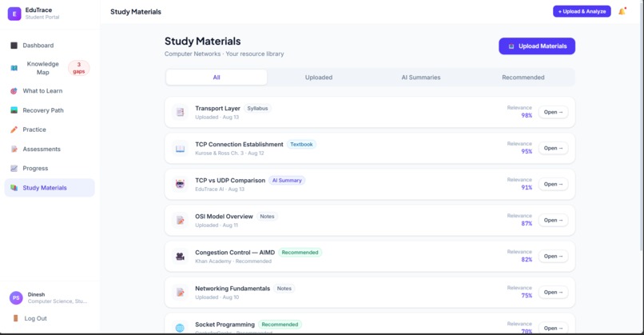
Task: Click the 98% relevance value
Action: (x=527, y=115)
